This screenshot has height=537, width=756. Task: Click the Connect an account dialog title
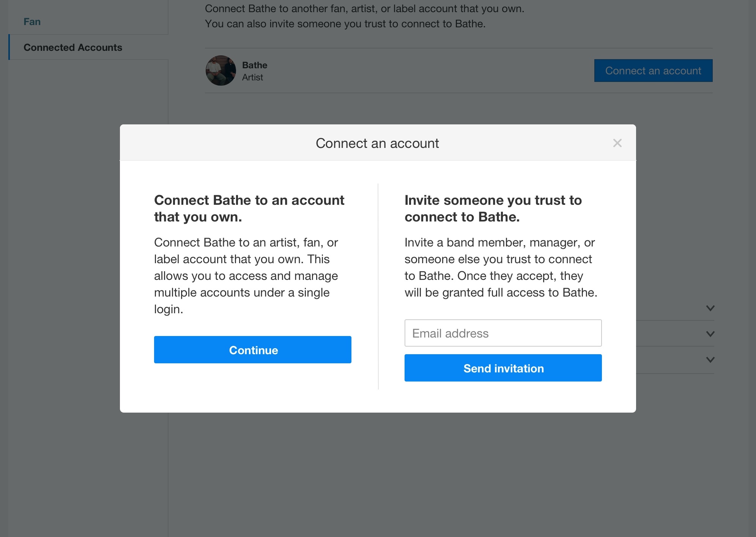click(377, 143)
